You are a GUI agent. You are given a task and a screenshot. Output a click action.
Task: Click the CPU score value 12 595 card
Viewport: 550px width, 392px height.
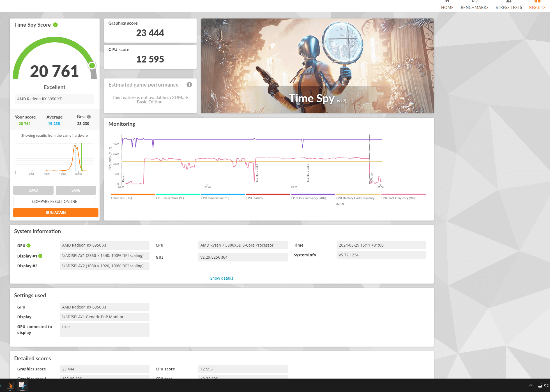click(150, 57)
